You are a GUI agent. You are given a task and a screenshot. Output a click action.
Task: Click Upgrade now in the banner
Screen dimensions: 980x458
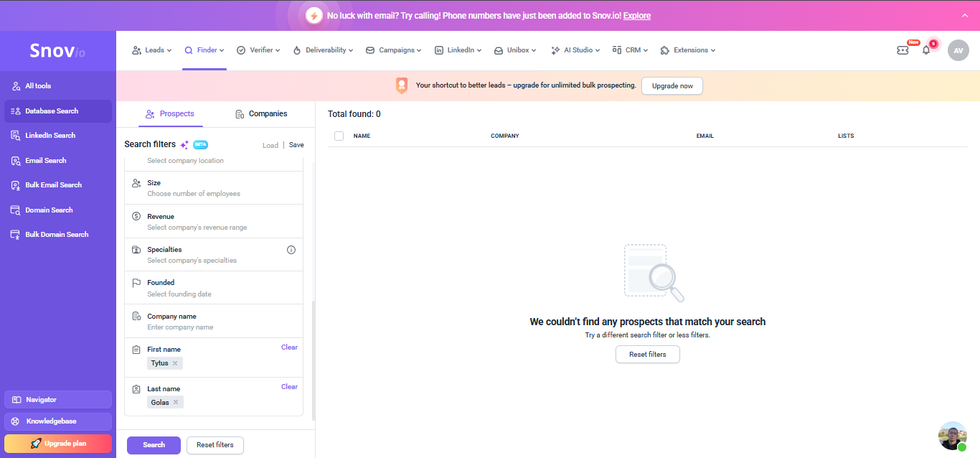(672, 86)
